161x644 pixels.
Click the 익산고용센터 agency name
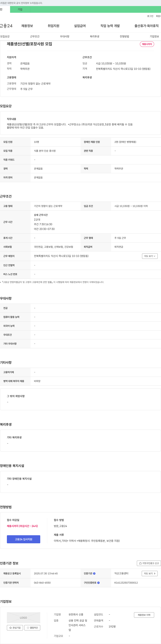click(121, 573)
